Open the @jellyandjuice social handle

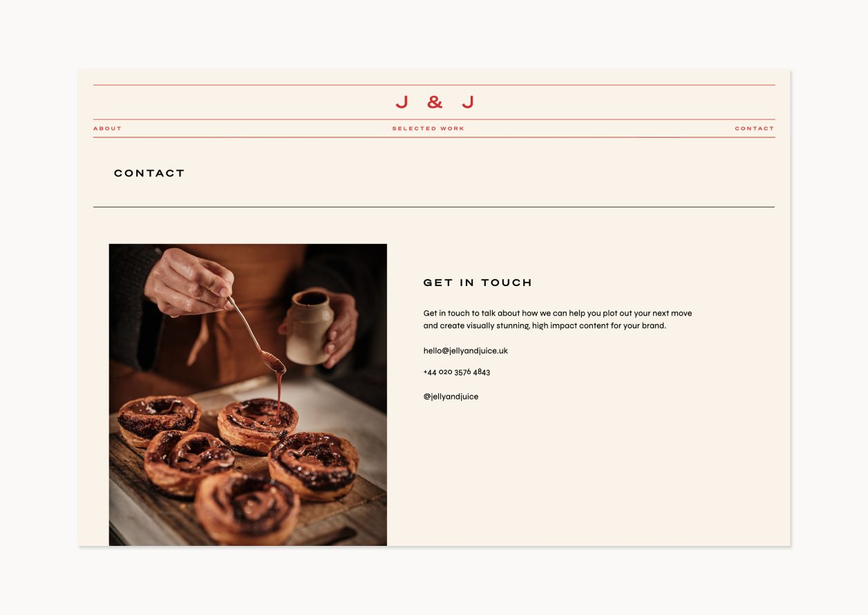[451, 397]
